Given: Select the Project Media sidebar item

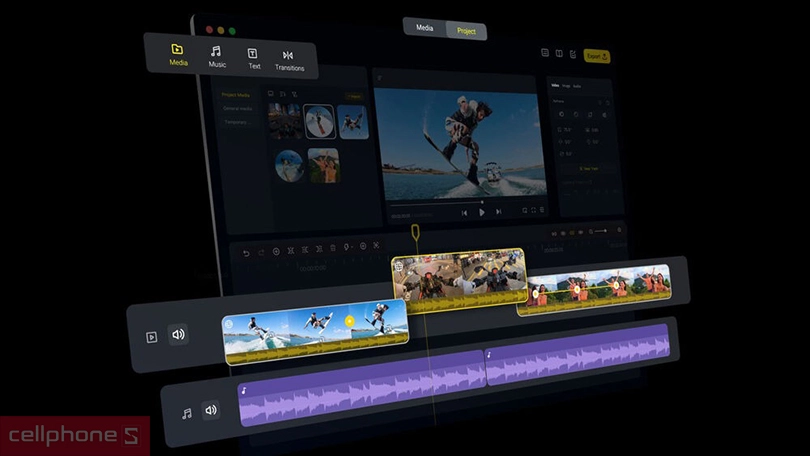Looking at the screenshot, I should coord(236,95).
